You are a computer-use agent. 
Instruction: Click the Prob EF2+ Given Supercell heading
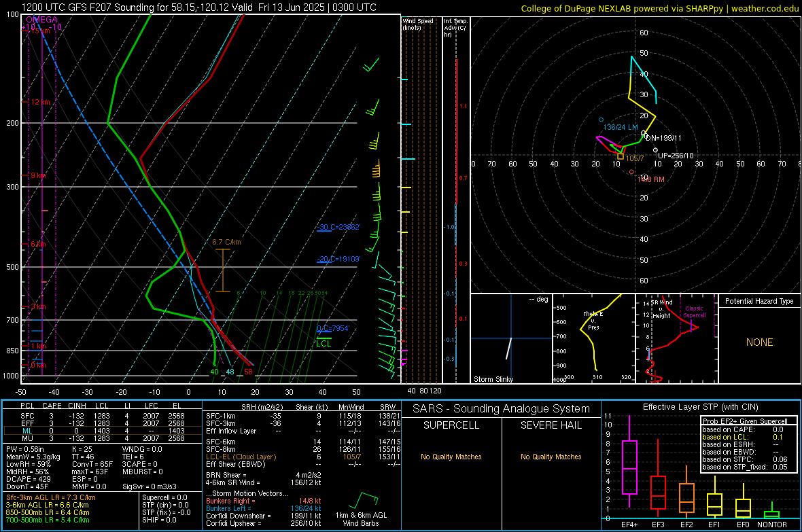click(x=745, y=421)
